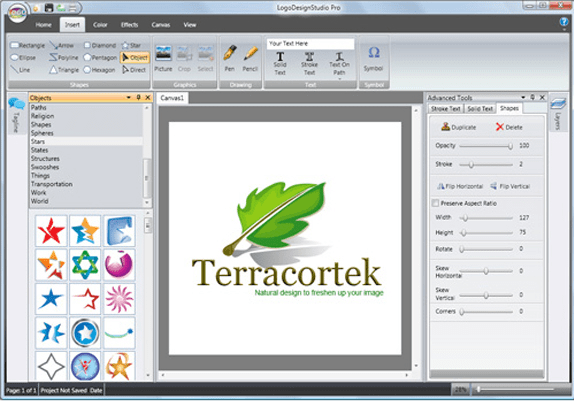Viewport: 574px width, 401px height.
Task: Click the Delete button
Action: (509, 127)
